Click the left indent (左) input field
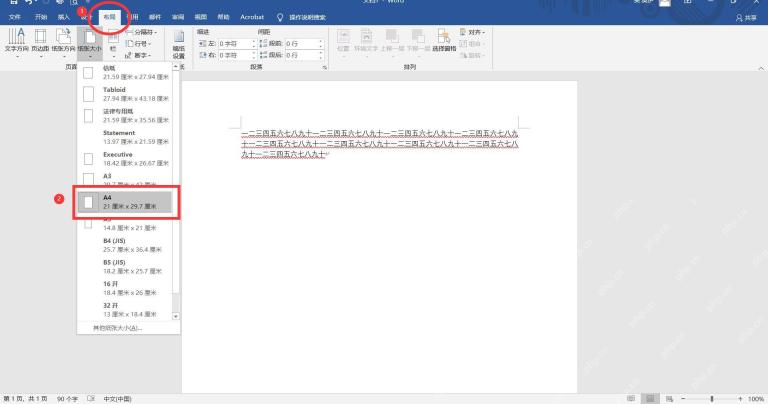 (x=234, y=44)
